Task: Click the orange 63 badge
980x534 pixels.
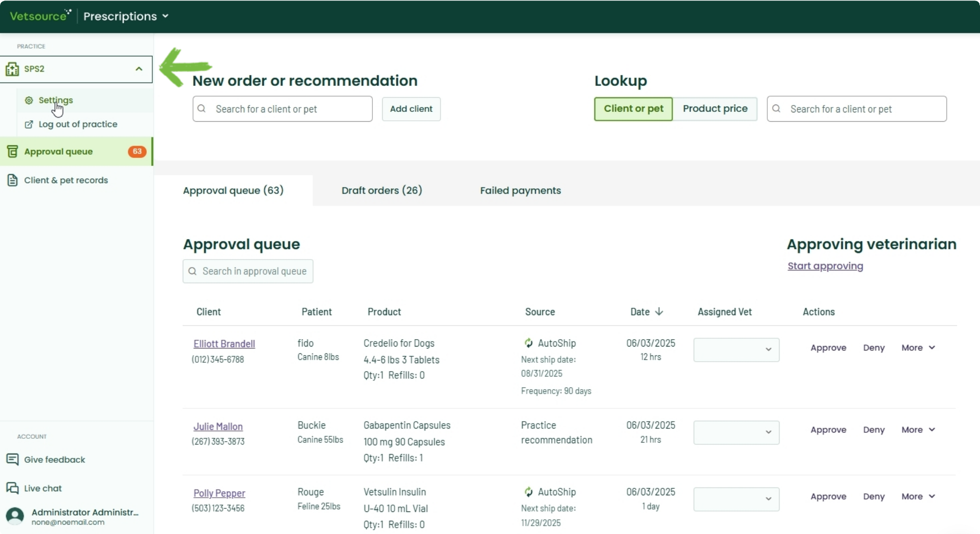Action: point(137,152)
